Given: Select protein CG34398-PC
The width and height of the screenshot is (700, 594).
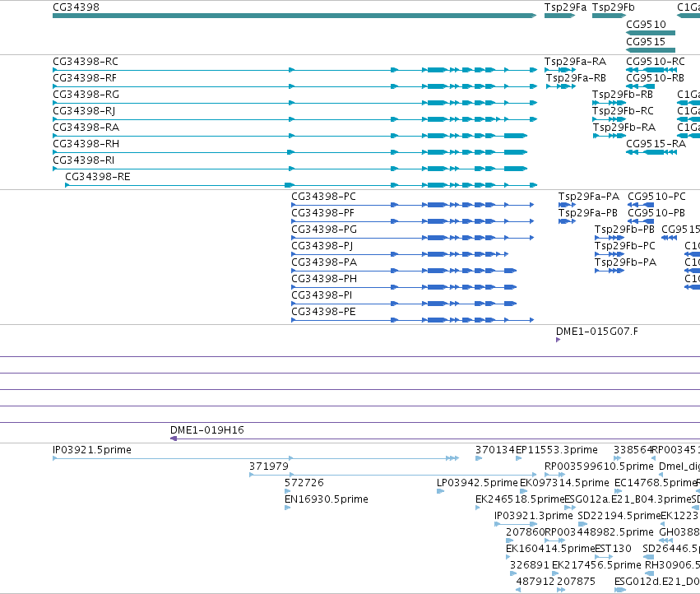Looking at the screenshot, I should (412, 205).
